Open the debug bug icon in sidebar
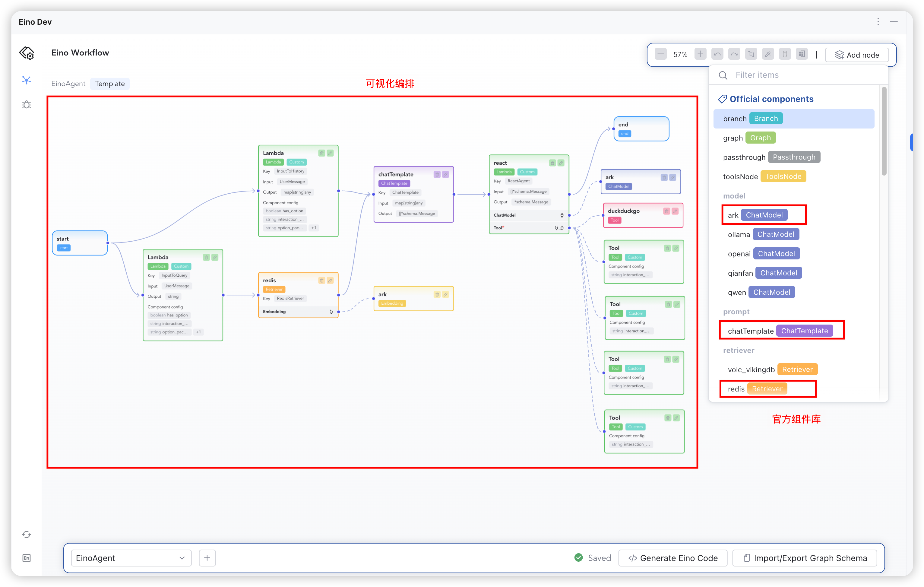This screenshot has width=924, height=587. pos(27,104)
